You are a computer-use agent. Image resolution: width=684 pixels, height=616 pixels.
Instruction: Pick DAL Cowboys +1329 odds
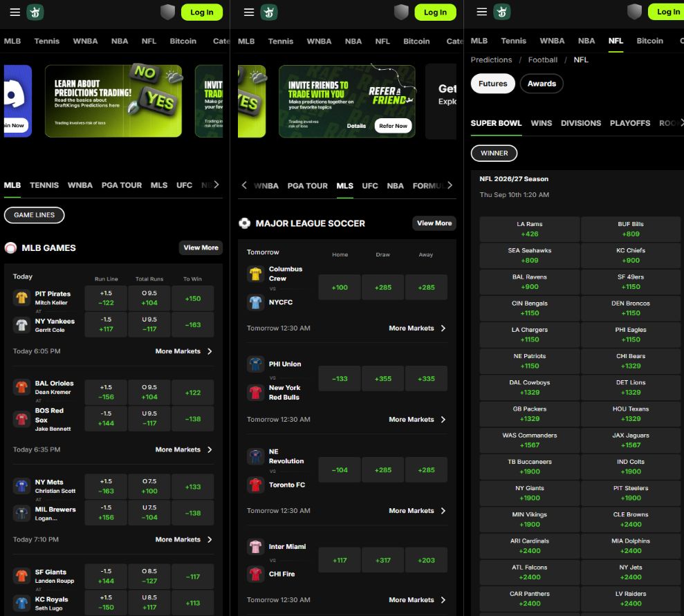530,388
